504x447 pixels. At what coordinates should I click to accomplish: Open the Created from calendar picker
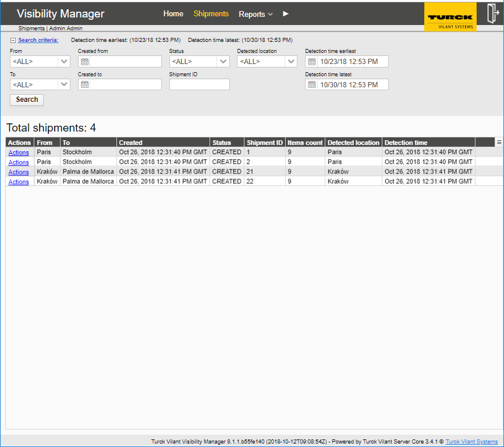(x=84, y=61)
